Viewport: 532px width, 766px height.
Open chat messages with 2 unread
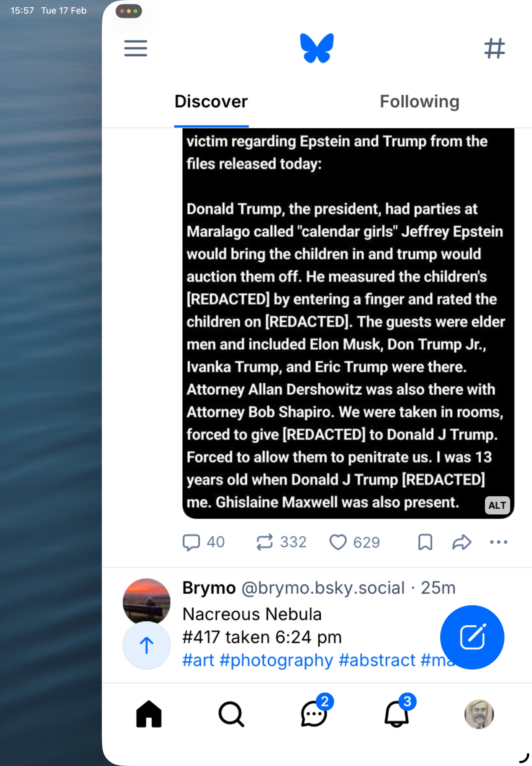click(314, 714)
